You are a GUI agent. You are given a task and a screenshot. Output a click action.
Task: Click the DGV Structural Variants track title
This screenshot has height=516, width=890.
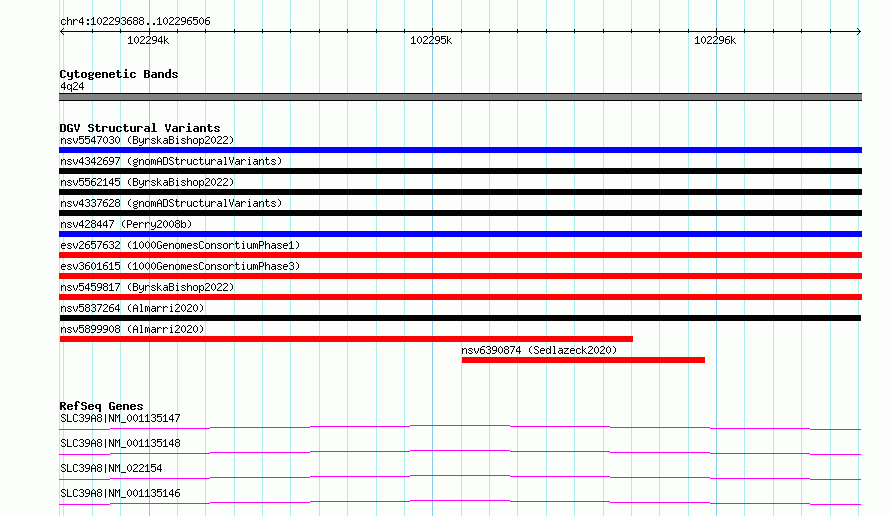coord(140,128)
